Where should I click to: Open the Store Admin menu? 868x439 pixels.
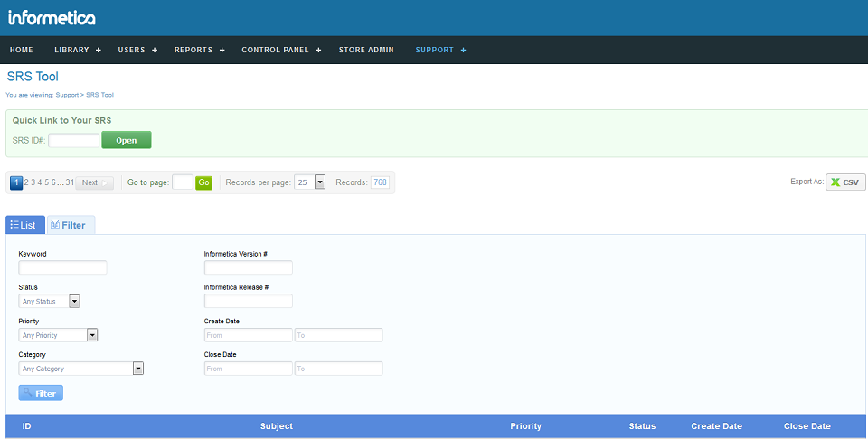pyautogui.click(x=366, y=50)
